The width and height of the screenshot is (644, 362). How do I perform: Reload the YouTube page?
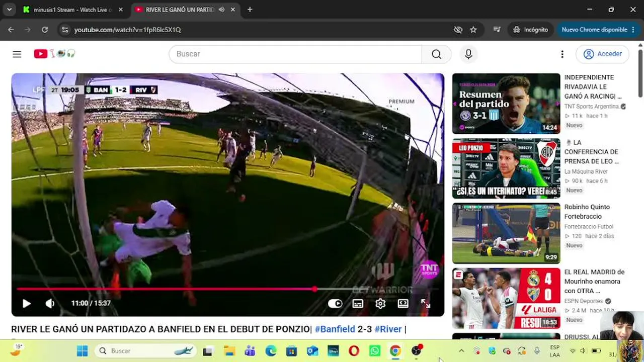click(45, 30)
